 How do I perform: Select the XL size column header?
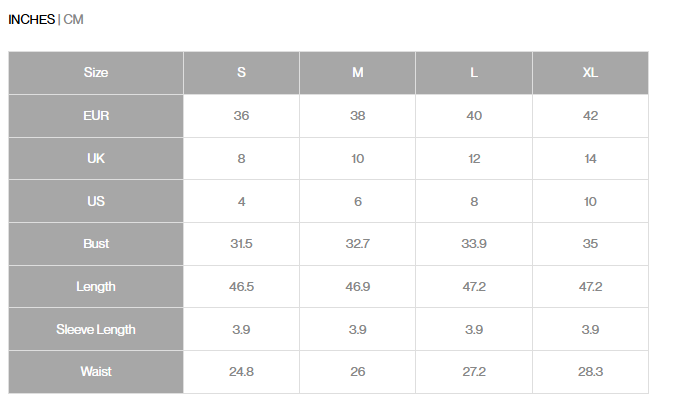590,73
